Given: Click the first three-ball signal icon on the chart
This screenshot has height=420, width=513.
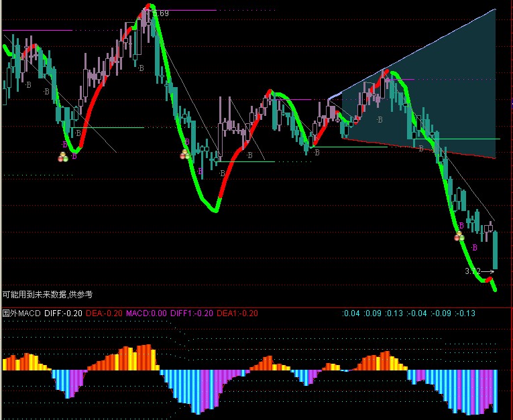Looking at the screenshot, I should pos(63,157).
